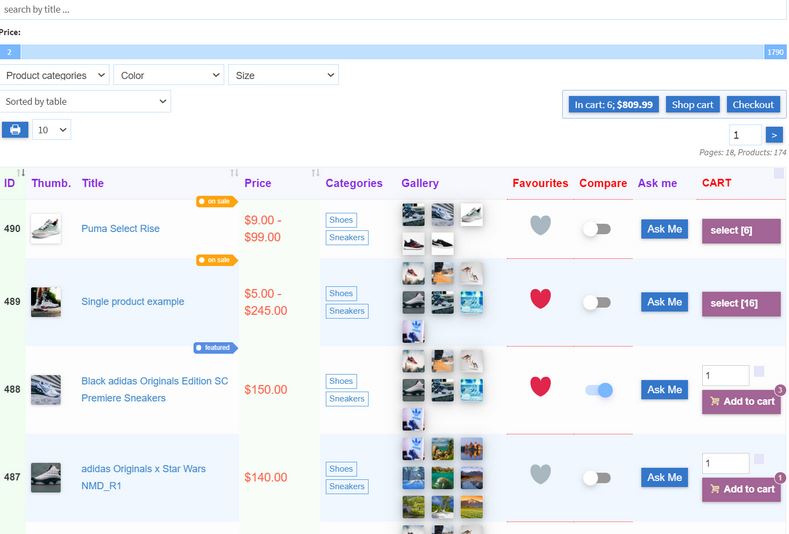Click select [6] for Puma Select Rise
Image resolution: width=789 pixels, height=534 pixels.
coord(741,231)
